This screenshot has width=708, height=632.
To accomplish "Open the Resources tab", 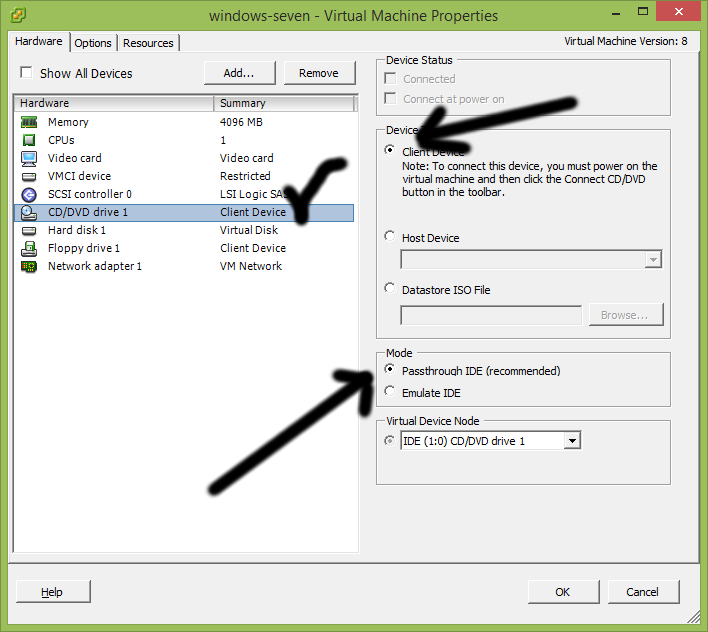I will click(148, 43).
